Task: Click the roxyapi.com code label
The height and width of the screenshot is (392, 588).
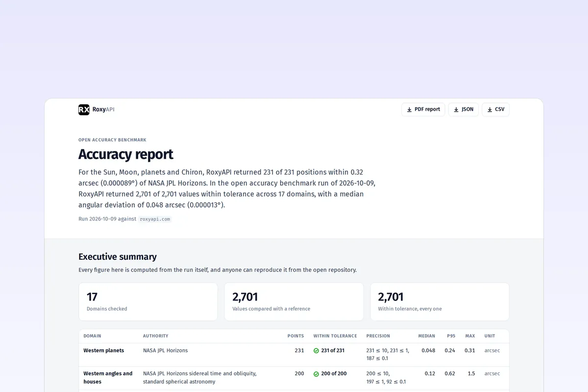Action: coord(155,219)
